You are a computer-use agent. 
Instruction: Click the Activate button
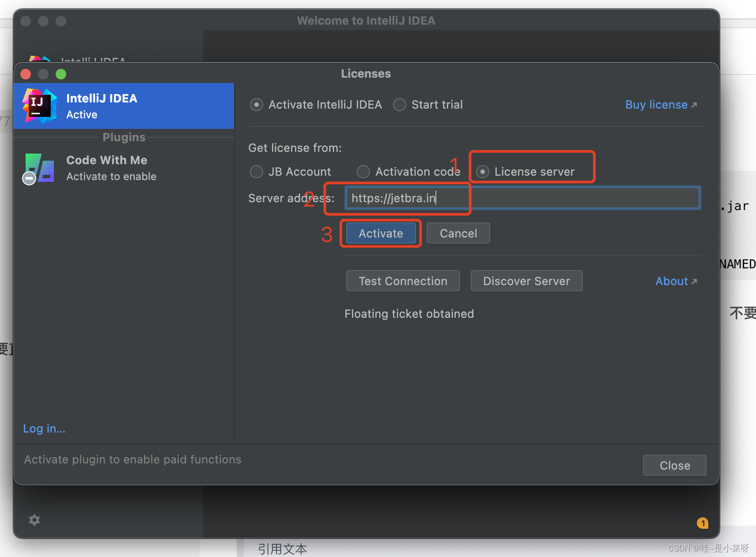(381, 233)
